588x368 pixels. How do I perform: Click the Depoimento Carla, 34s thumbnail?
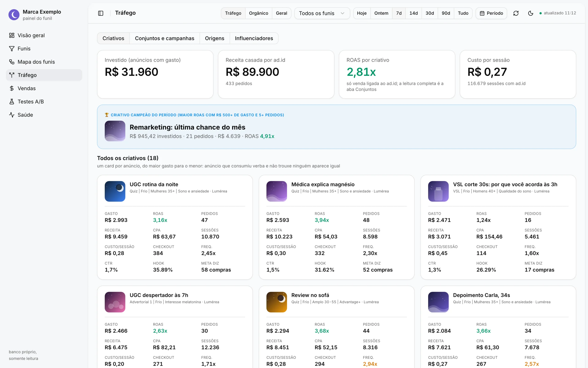[x=438, y=302]
